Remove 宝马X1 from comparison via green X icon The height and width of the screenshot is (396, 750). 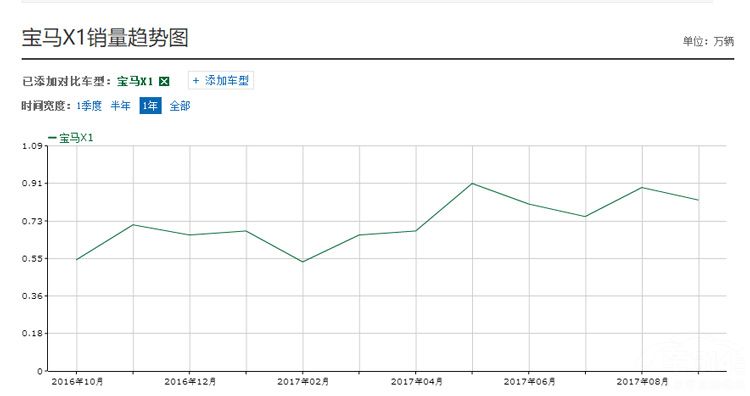point(164,81)
